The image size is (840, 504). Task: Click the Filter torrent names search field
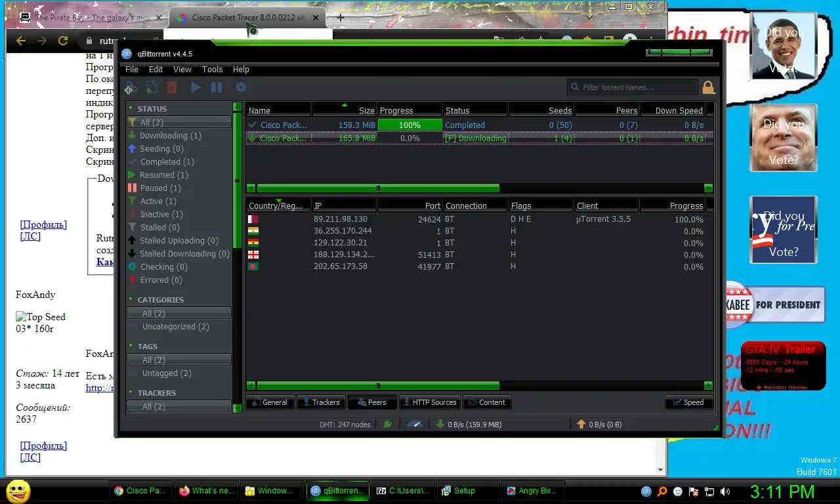click(633, 87)
